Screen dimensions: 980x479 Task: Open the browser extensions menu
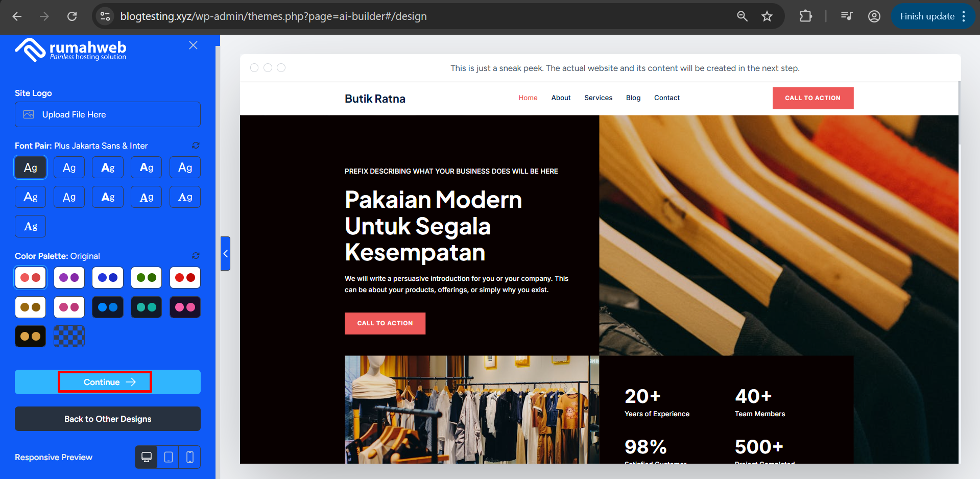805,16
